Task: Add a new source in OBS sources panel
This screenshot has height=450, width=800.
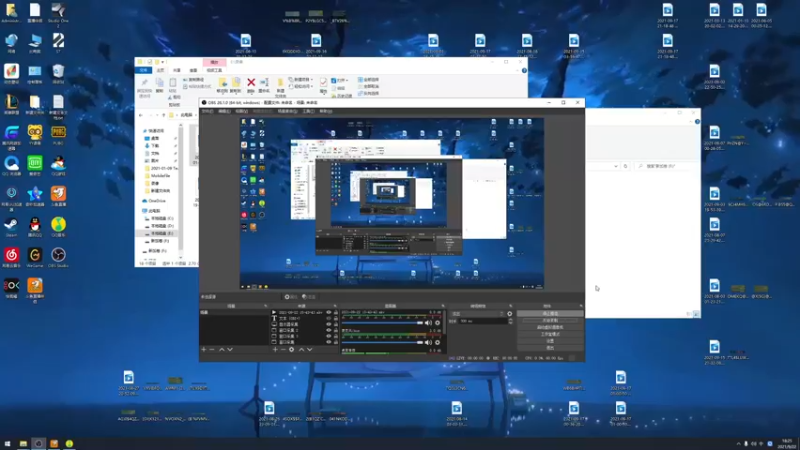Action: [275, 349]
